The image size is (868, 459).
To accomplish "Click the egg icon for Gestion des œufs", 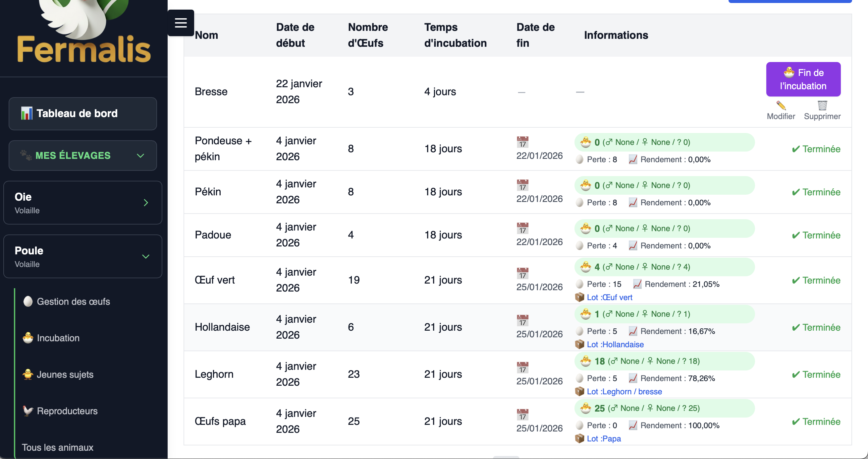I will click(28, 301).
